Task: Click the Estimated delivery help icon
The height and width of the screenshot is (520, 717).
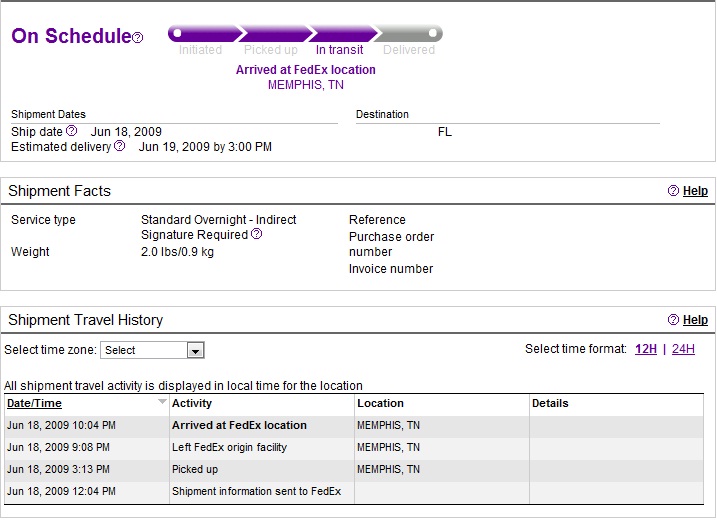Action: tap(120, 146)
